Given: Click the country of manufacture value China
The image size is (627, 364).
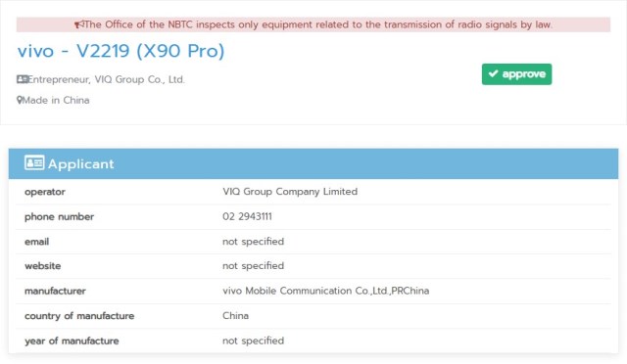Looking at the screenshot, I should click(x=235, y=316).
